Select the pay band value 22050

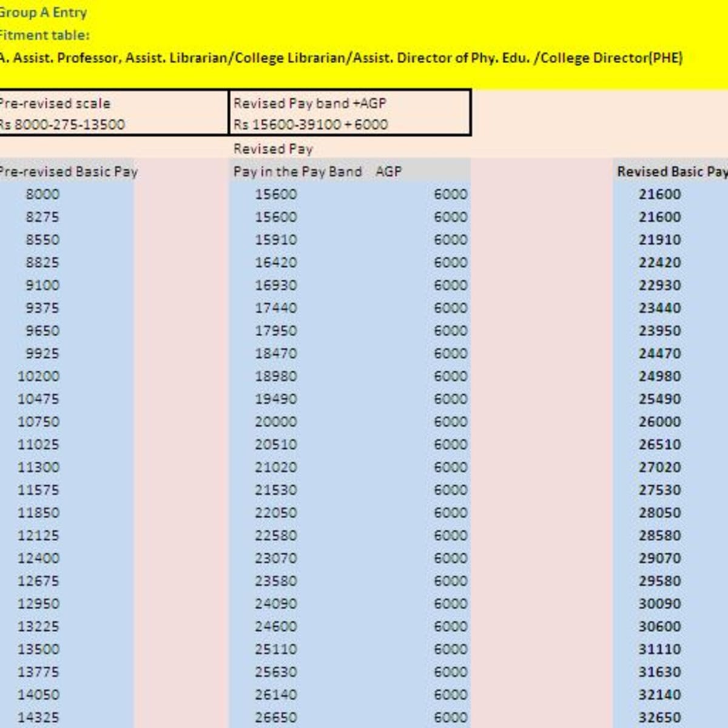(276, 513)
